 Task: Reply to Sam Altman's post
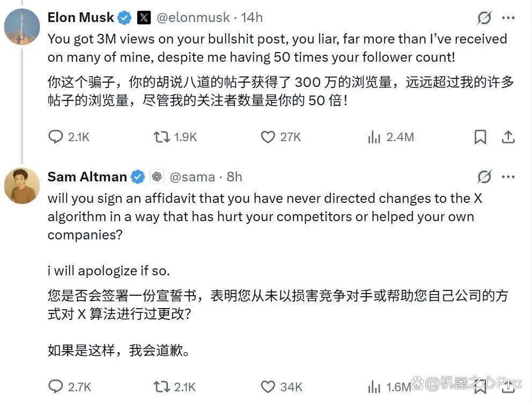70,387
